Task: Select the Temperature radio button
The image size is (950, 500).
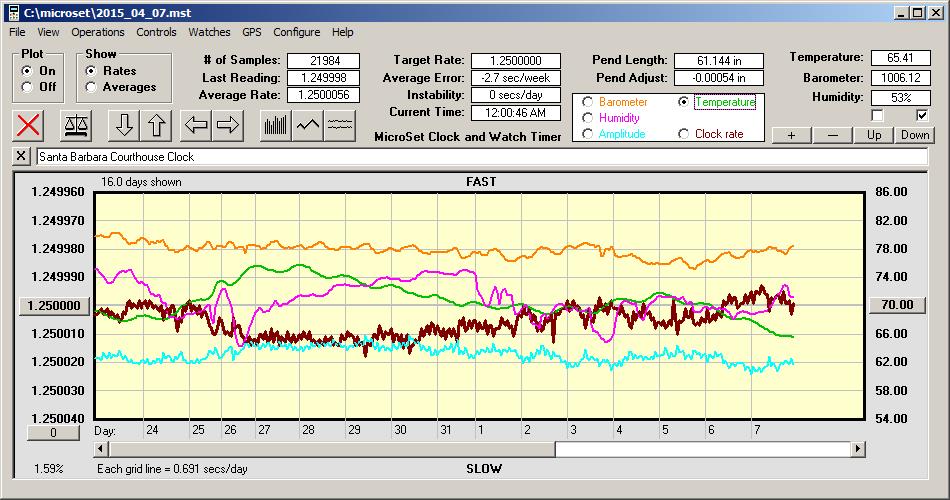Action: (683, 102)
